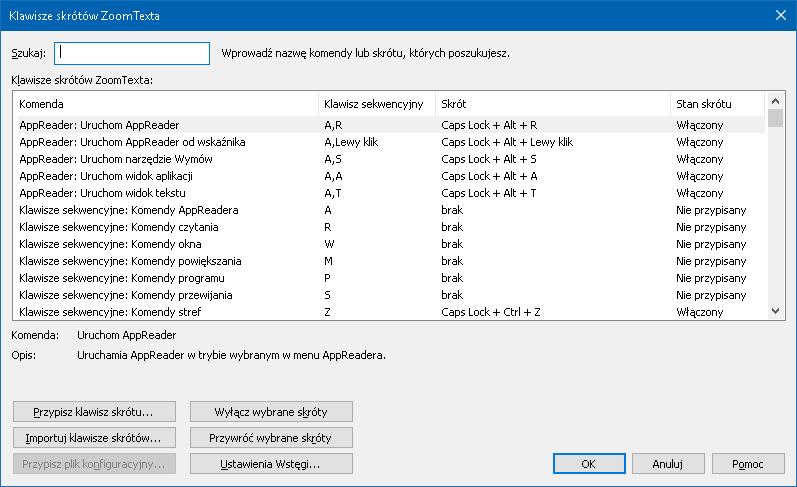Select row AppReader: Uruchom widok aplikacji

pyautogui.click(x=389, y=176)
